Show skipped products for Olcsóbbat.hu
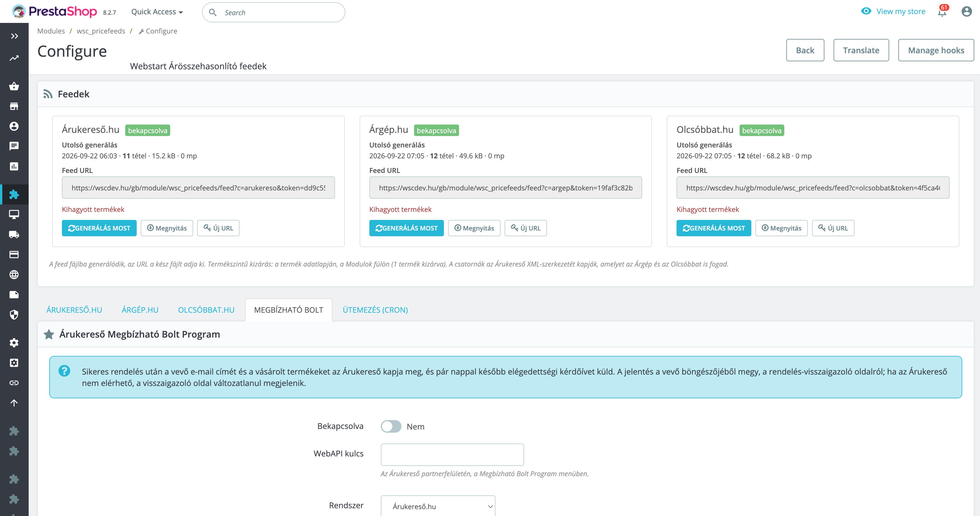The image size is (980, 516). [707, 210]
